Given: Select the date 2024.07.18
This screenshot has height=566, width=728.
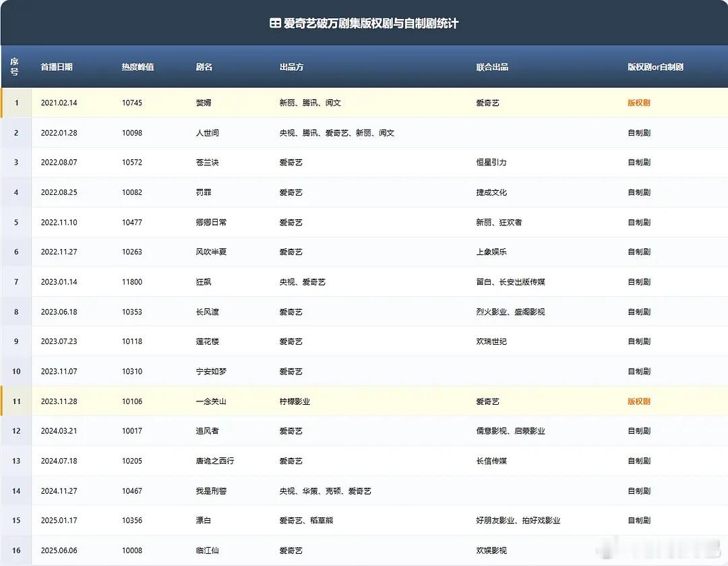Looking at the screenshot, I should (x=59, y=461).
